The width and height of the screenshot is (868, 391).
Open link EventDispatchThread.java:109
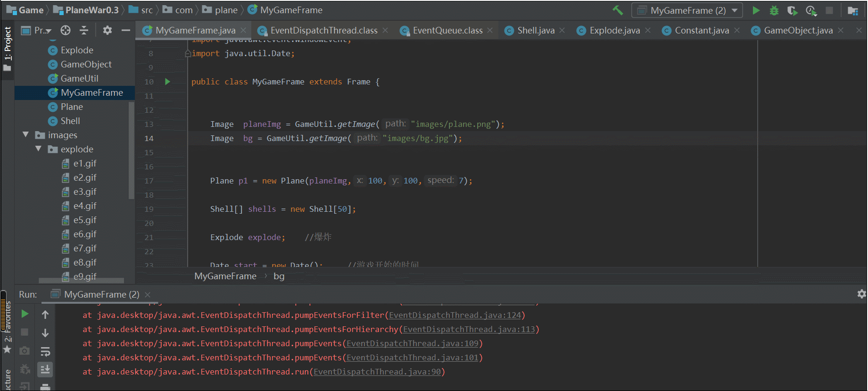412,343
